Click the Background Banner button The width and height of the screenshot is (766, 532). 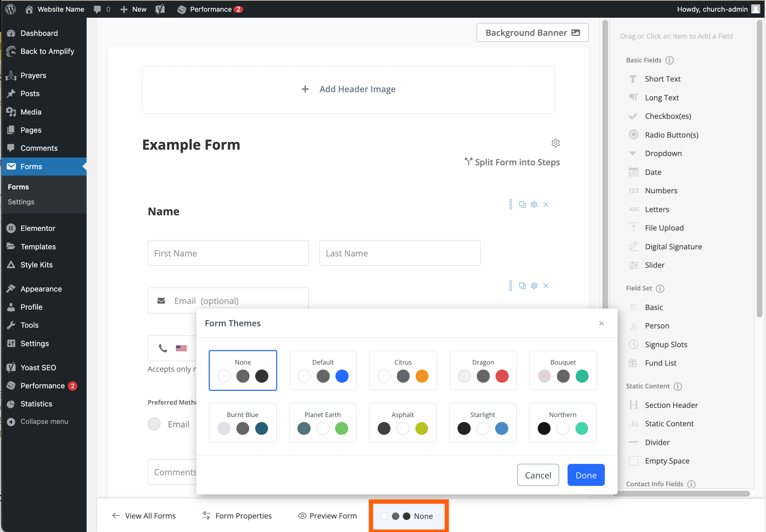coord(532,33)
